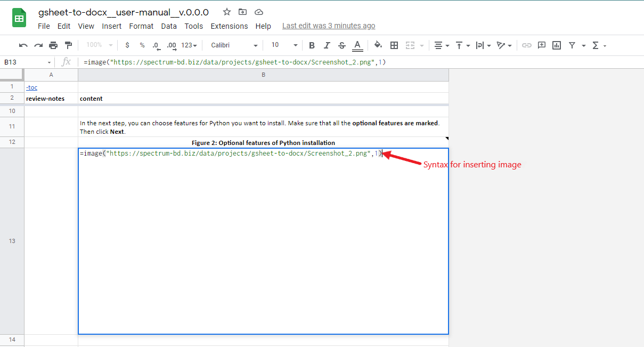
Task: Open the Format menu
Action: (x=141, y=26)
